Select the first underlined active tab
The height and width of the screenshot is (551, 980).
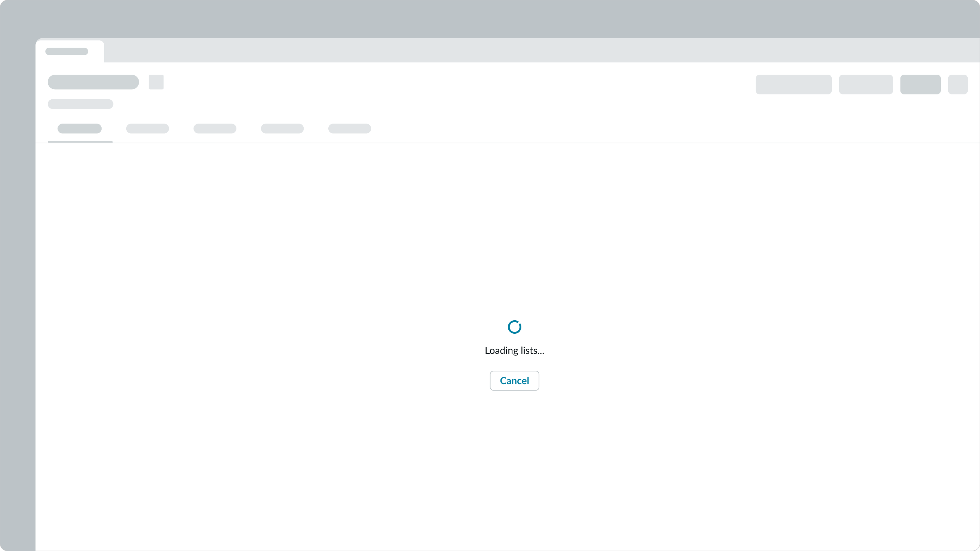click(x=80, y=129)
